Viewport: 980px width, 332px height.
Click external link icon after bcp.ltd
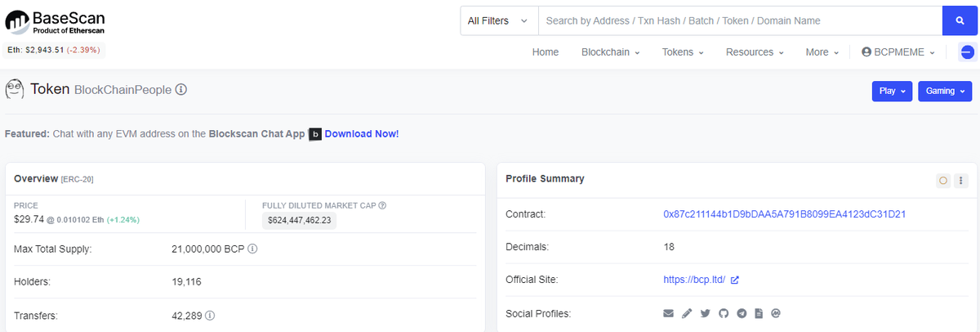[x=734, y=280]
